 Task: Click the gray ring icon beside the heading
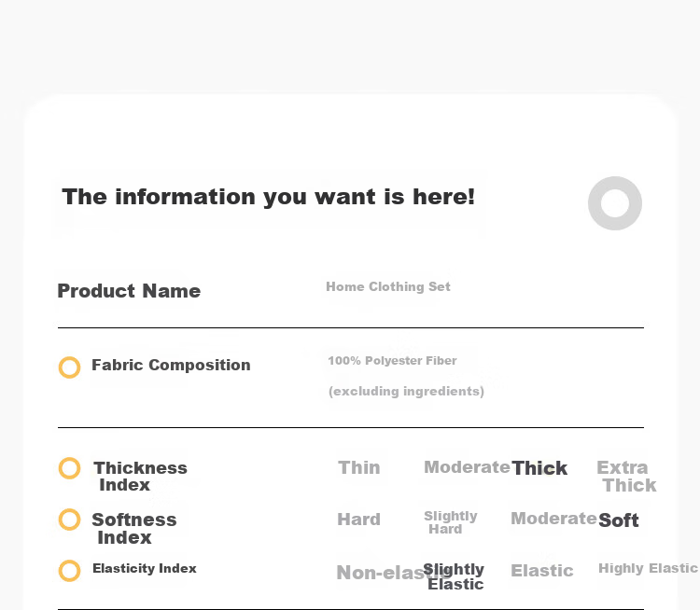[615, 203]
